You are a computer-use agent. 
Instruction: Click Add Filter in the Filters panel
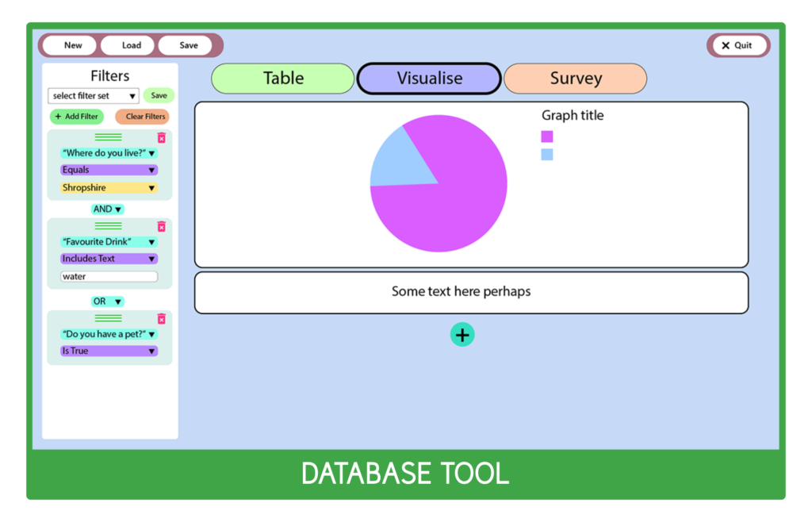point(76,117)
